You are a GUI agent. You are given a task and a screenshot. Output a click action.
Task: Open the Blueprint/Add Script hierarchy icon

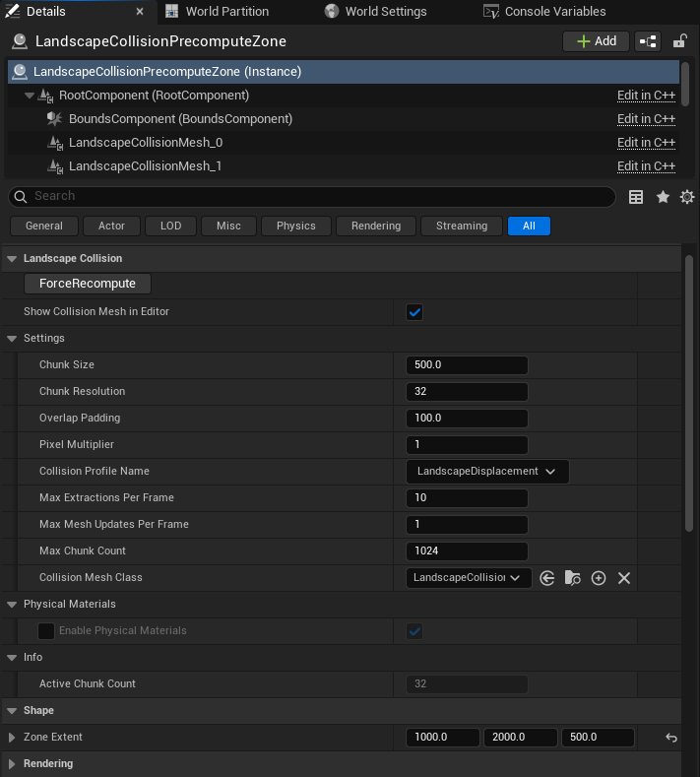point(648,41)
